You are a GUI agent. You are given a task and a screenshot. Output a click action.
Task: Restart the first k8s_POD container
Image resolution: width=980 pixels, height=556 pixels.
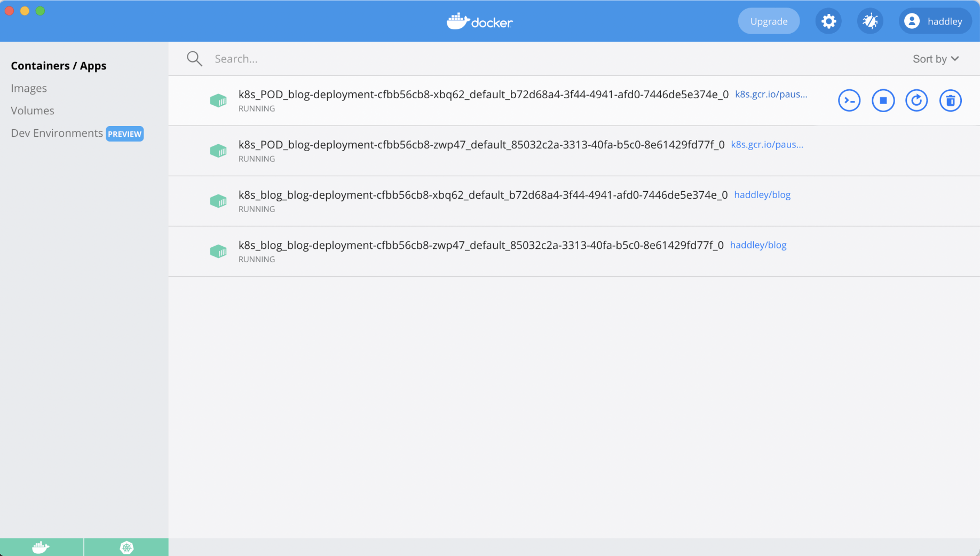pyautogui.click(x=916, y=100)
